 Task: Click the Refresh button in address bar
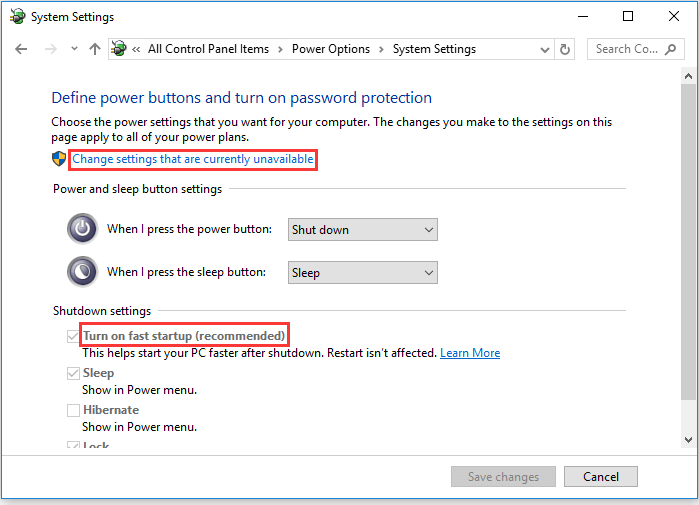[566, 49]
